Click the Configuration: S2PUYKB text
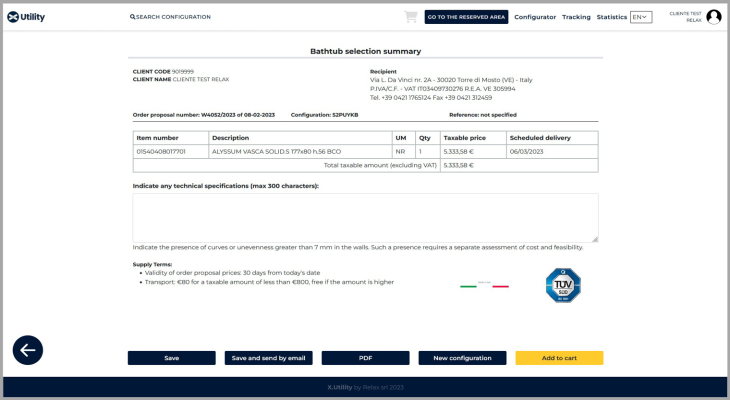Image resolution: width=730 pixels, height=400 pixels. click(x=324, y=115)
